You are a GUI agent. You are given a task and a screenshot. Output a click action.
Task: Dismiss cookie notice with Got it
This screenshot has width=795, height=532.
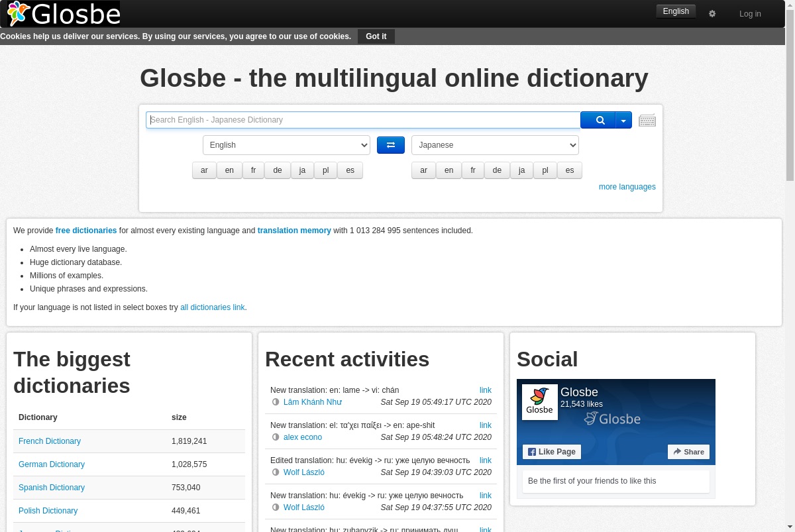point(376,36)
